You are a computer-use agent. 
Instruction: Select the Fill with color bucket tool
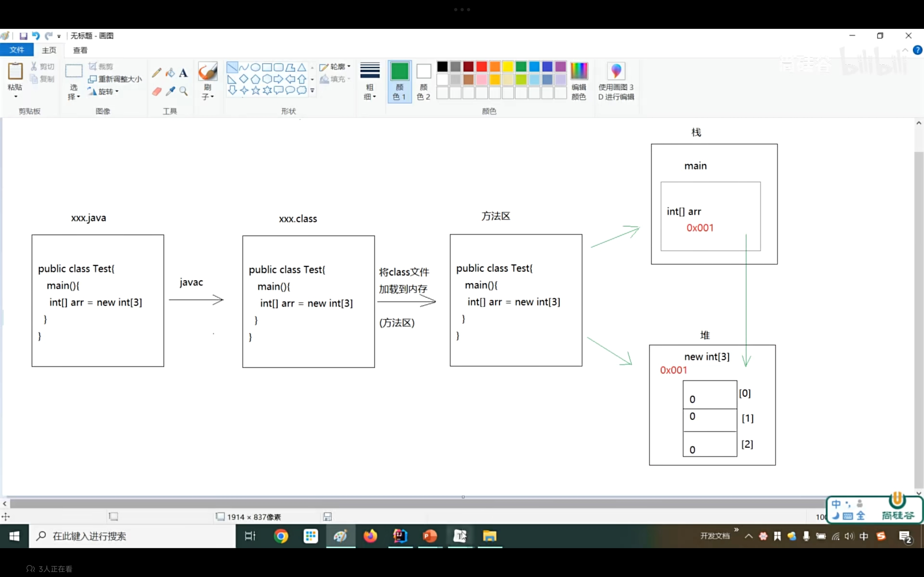point(170,72)
